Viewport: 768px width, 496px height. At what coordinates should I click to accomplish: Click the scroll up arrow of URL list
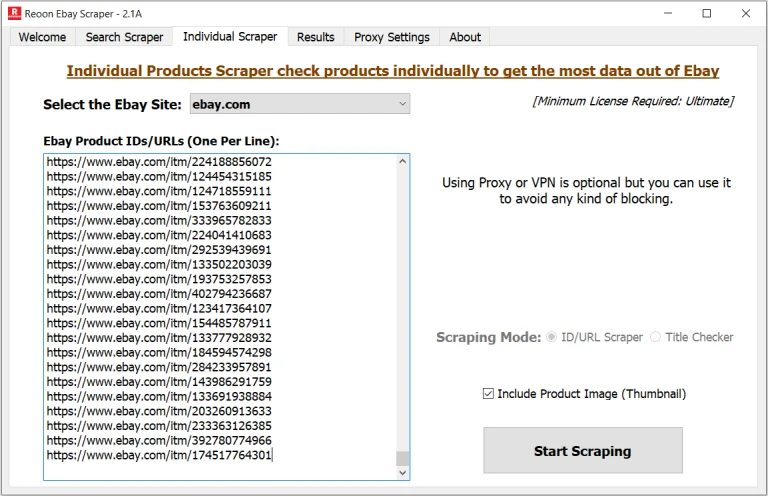(403, 161)
